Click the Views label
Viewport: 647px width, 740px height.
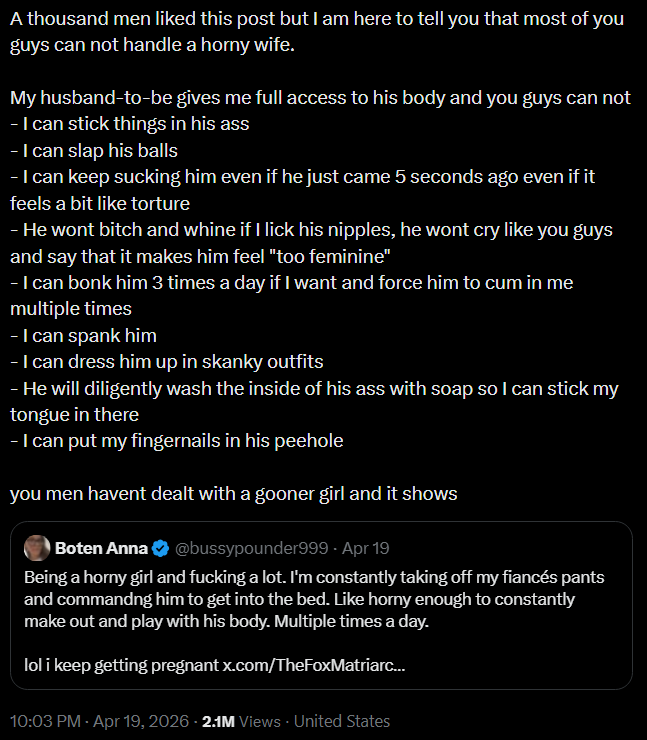click(x=260, y=721)
